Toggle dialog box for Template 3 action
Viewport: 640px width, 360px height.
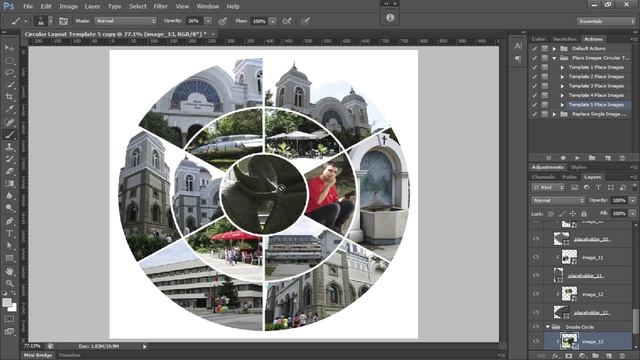[x=544, y=86]
